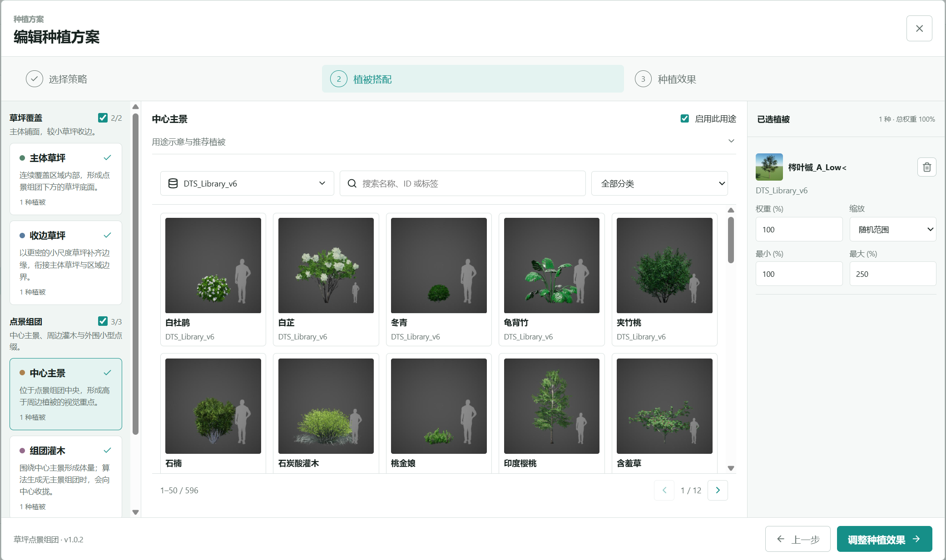Select the 冬青 plant card

coord(439,280)
